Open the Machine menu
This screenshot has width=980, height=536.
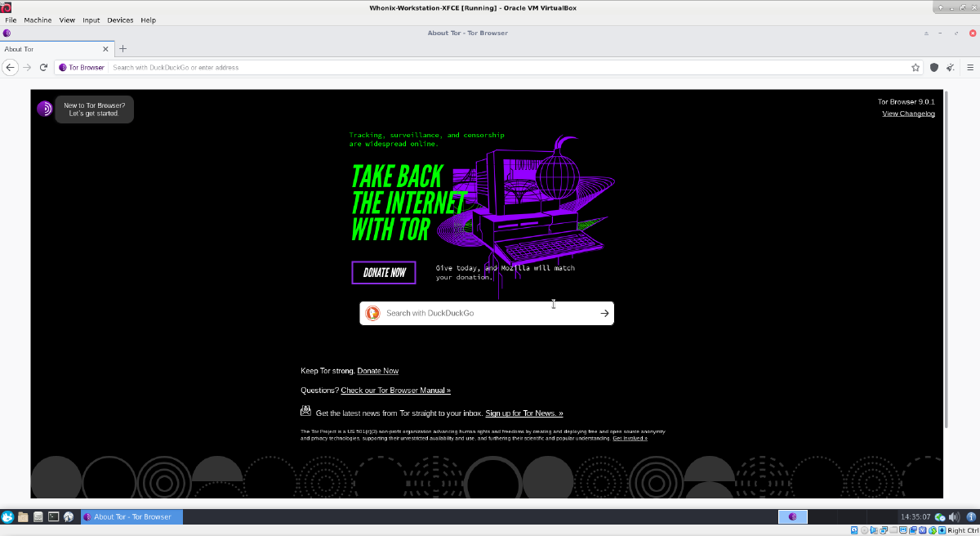click(38, 20)
